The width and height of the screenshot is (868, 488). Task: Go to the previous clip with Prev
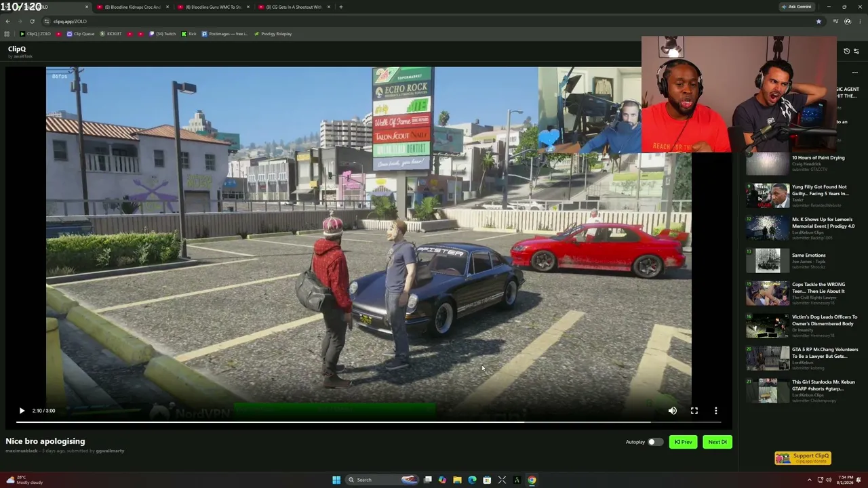[x=683, y=442]
